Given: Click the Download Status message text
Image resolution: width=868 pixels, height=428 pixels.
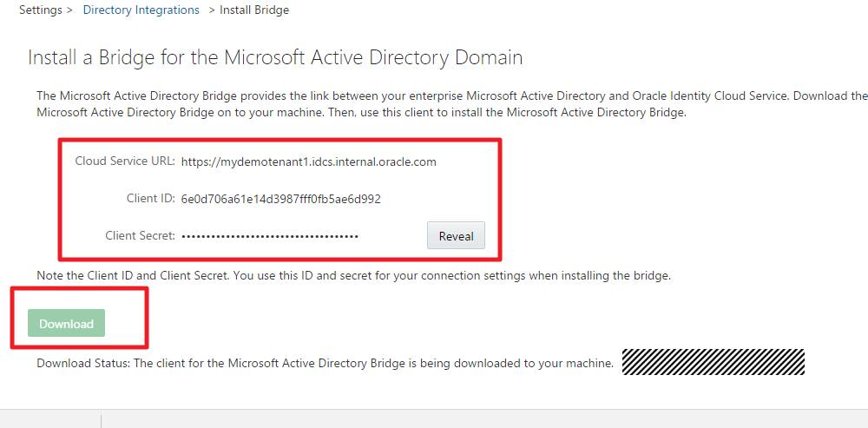Looking at the screenshot, I should coord(325,364).
